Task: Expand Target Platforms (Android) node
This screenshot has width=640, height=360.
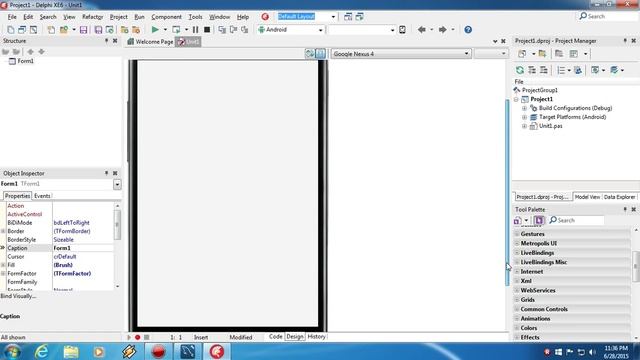Action: 524,117
